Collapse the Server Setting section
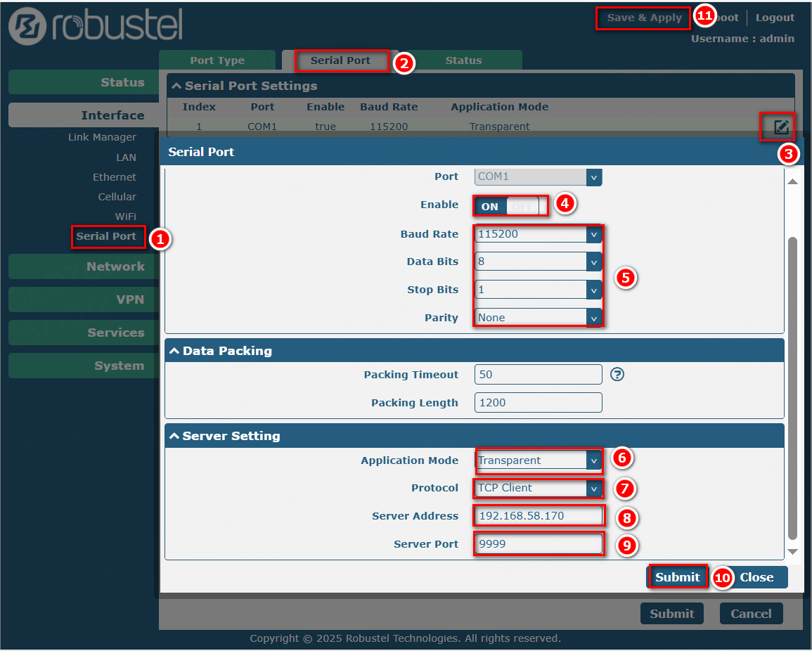Viewport: 812px width, 651px height. pos(174,436)
